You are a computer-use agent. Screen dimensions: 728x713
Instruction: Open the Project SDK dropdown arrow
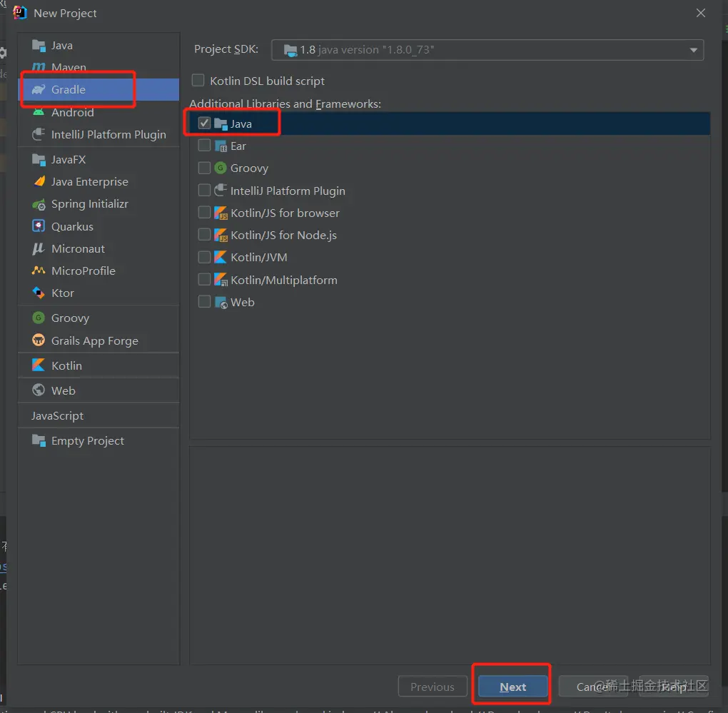[693, 50]
